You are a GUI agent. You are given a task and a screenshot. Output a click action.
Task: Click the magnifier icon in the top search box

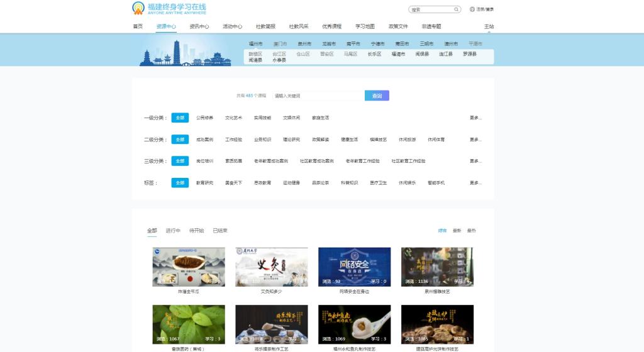[x=457, y=9]
